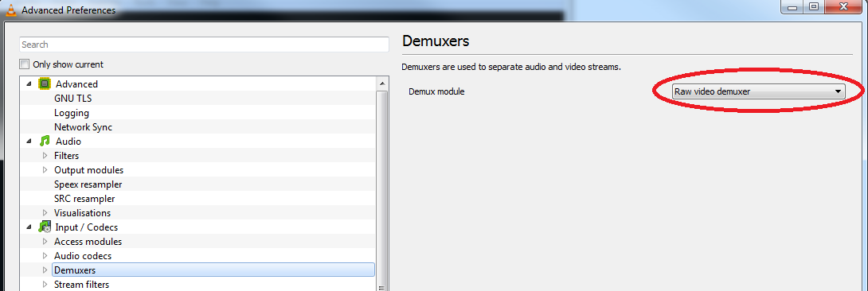Expand the Access modules node
The width and height of the screenshot is (868, 291).
tap(45, 241)
